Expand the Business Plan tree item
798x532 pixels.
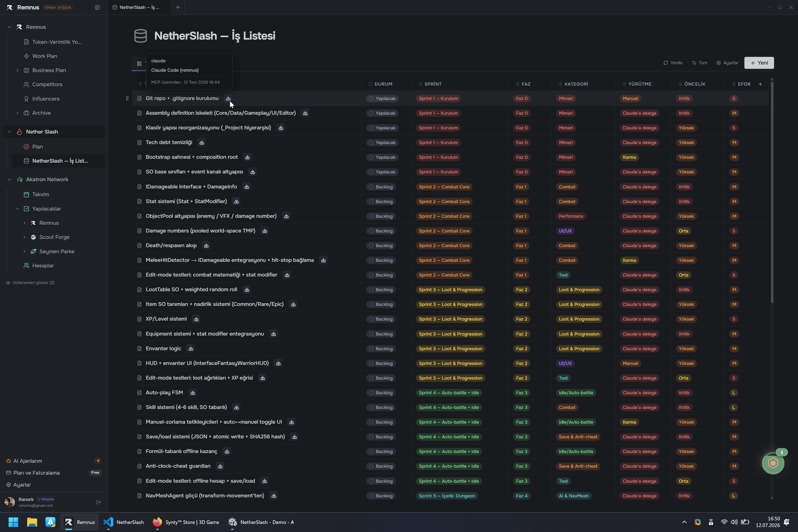[x=17, y=70]
